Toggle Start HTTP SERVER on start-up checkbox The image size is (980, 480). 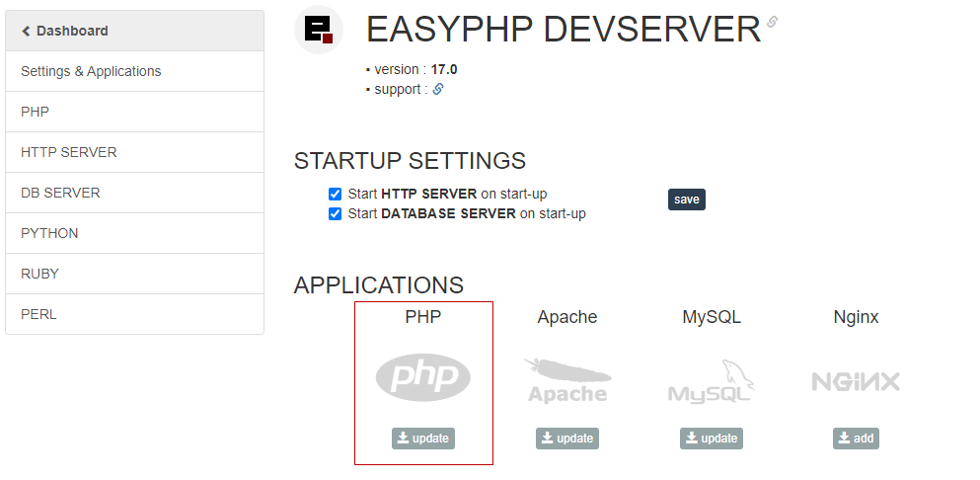pyautogui.click(x=336, y=194)
